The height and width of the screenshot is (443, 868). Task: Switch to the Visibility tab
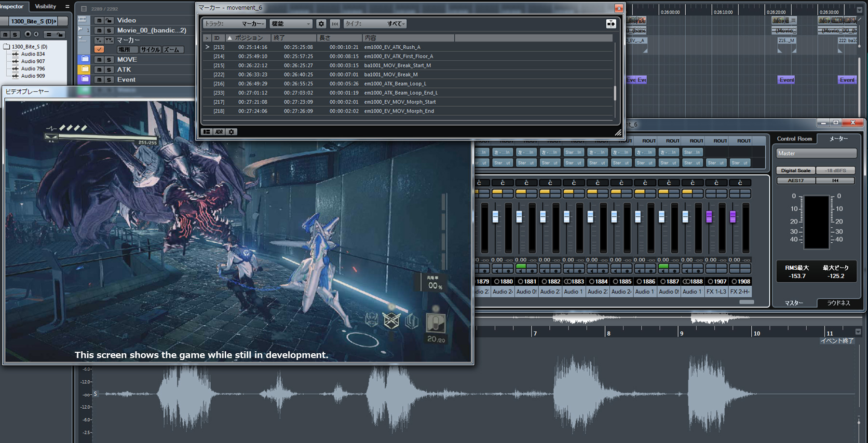tap(45, 6)
